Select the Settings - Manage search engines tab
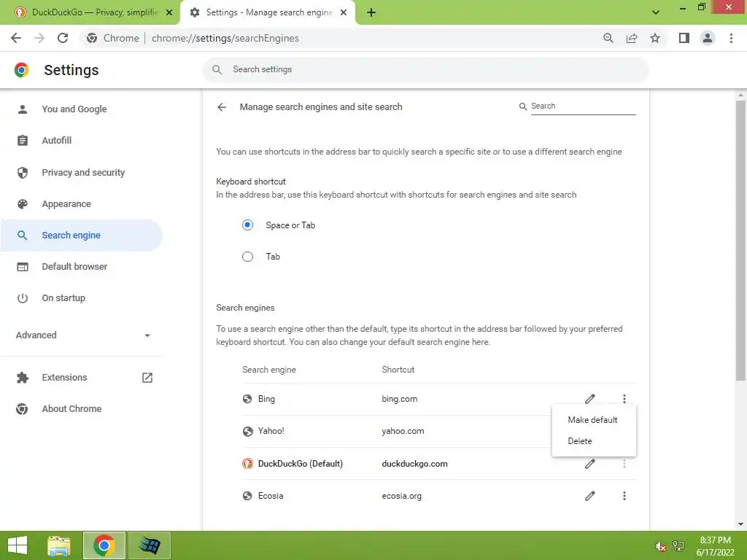 [267, 13]
